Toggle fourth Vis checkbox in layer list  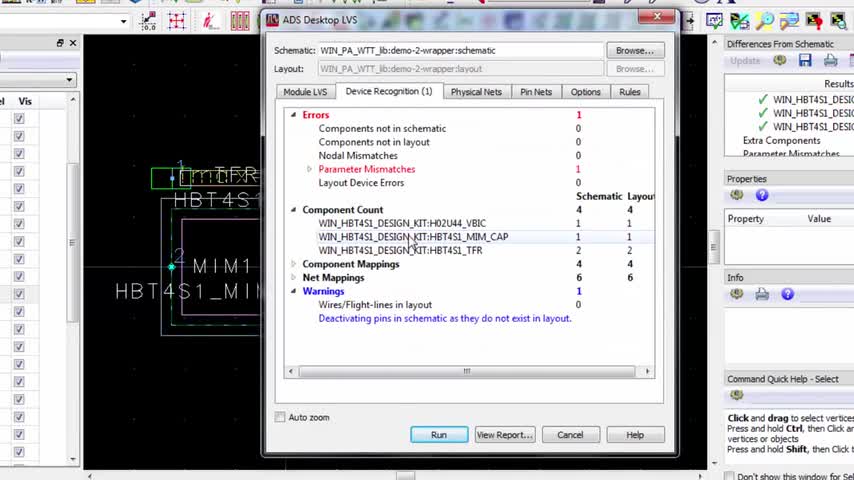(19, 171)
